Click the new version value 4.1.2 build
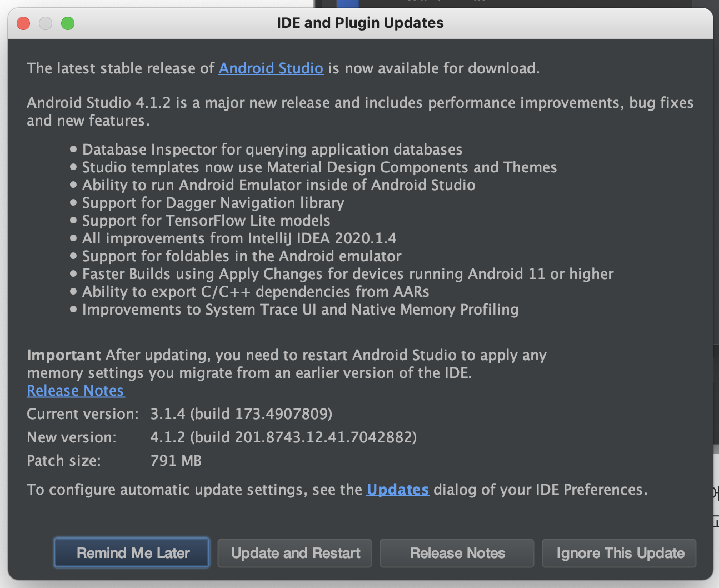The image size is (719, 588). point(283,437)
